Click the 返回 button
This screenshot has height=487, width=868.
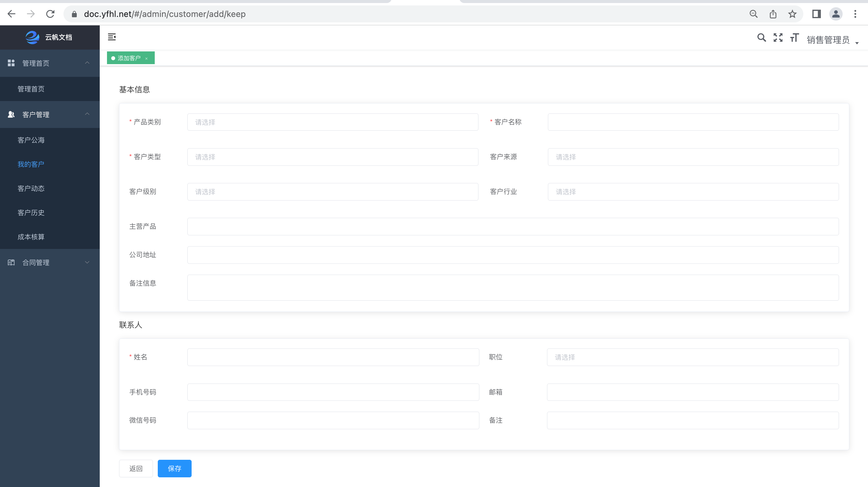pos(136,469)
